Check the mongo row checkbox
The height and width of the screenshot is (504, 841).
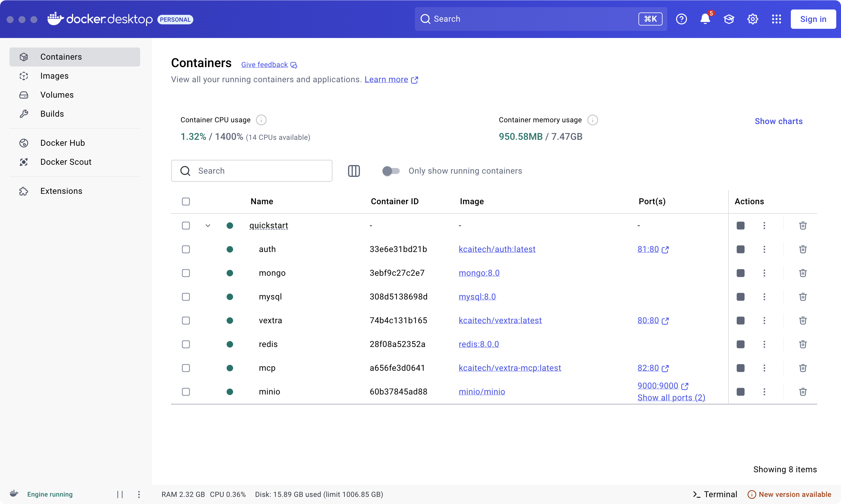click(186, 273)
